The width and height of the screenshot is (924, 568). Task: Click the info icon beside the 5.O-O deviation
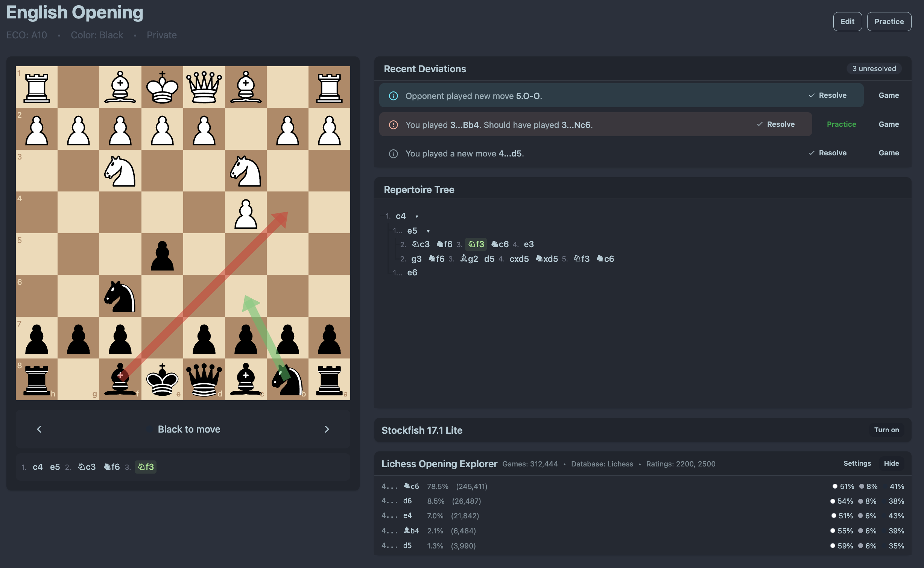tap(393, 96)
